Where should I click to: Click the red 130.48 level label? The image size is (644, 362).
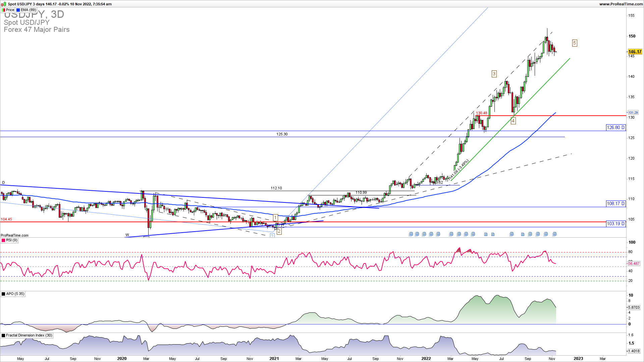click(482, 113)
